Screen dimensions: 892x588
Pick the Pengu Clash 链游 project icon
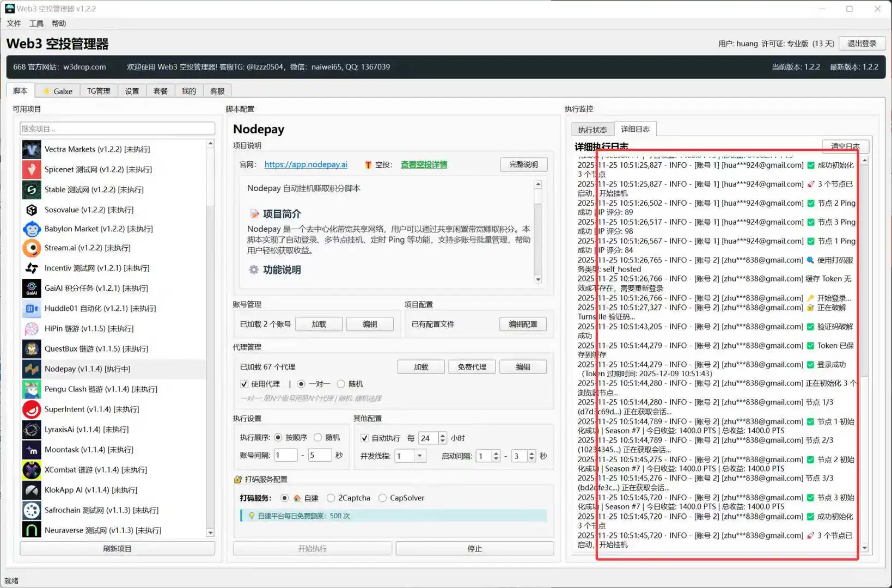coord(32,389)
